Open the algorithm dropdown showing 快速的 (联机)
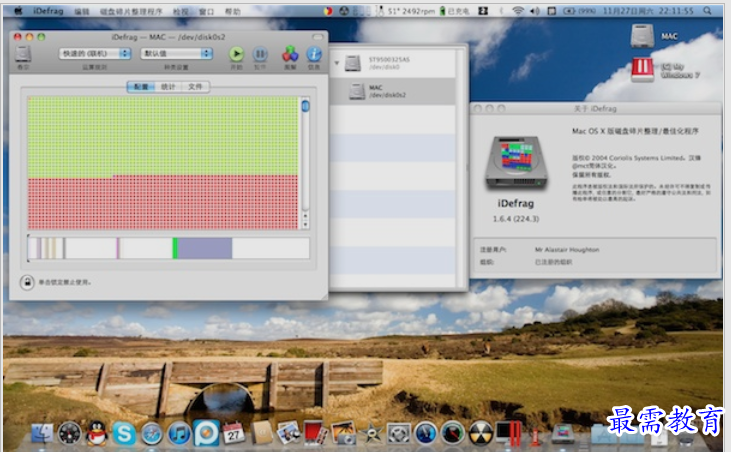Screen dimensions: 731x452 95,54
